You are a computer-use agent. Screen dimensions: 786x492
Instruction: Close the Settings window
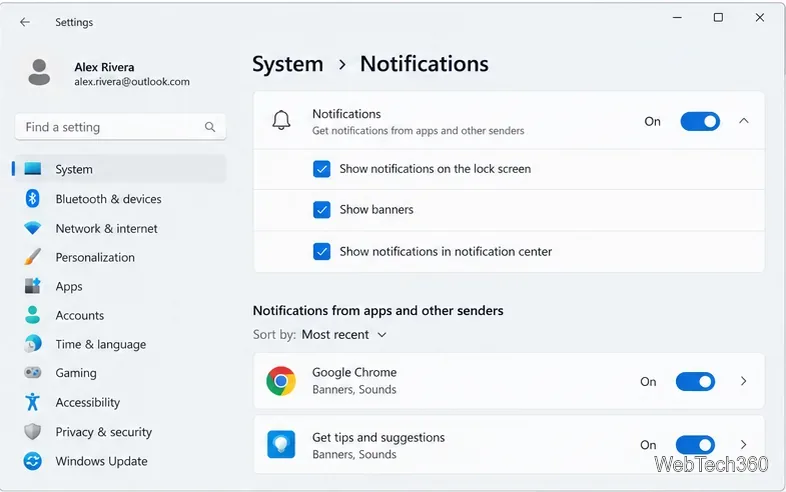click(760, 18)
